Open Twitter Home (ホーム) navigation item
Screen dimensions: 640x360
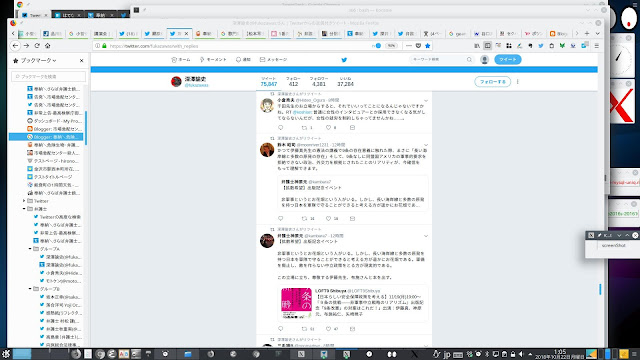tap(181, 60)
